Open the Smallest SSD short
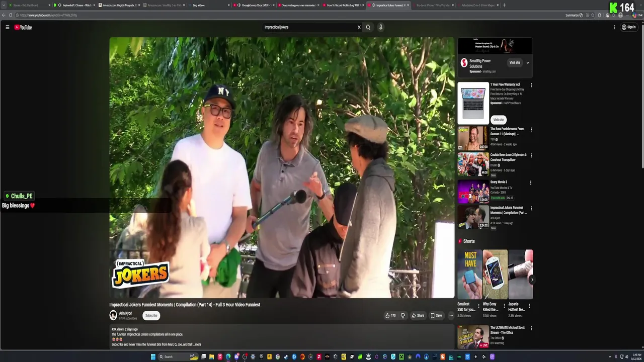Viewport: 644px width, 362px height. [x=470, y=275]
